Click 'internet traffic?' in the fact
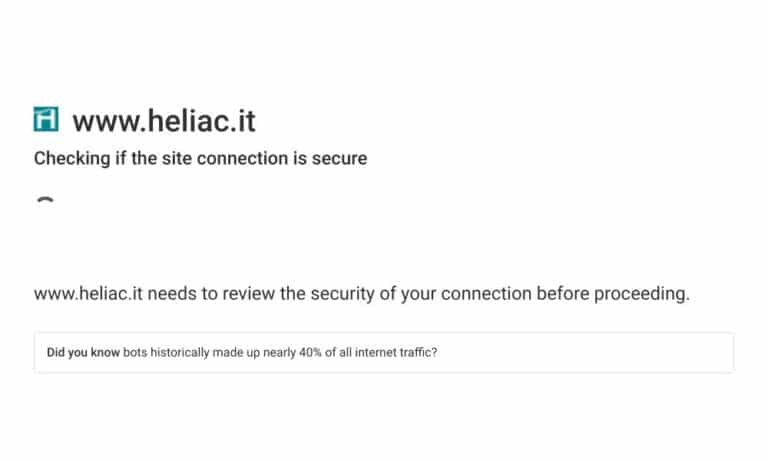The width and height of the screenshot is (768, 461). click(x=396, y=352)
